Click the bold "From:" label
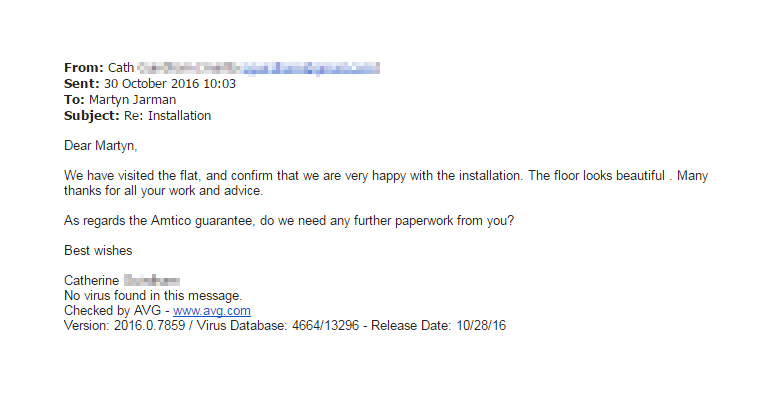 click(x=83, y=68)
